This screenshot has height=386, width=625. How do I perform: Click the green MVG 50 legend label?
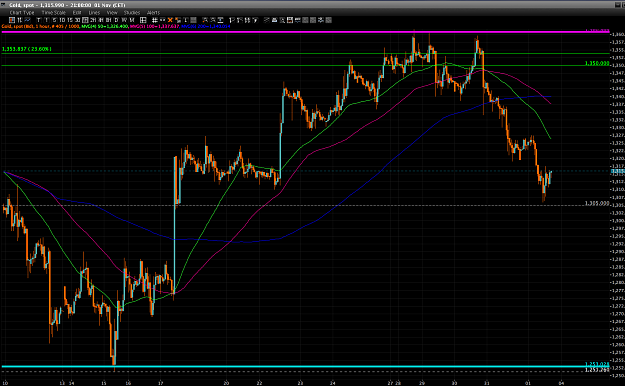point(105,26)
